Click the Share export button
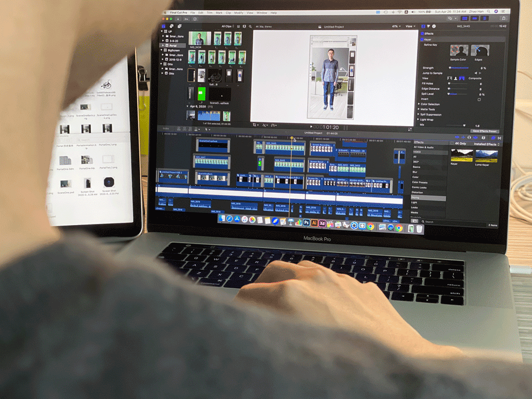532x399 pixels. (x=503, y=18)
